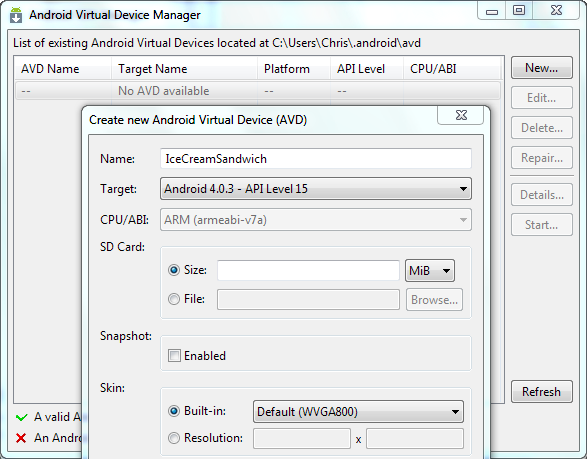The image size is (587, 459).
Task: Select the Built-in skin radio button
Action: 174,411
